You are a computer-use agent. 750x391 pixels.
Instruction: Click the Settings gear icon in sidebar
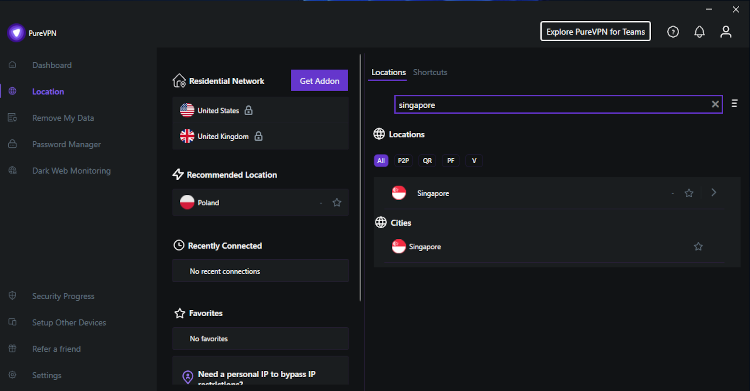tap(12, 374)
